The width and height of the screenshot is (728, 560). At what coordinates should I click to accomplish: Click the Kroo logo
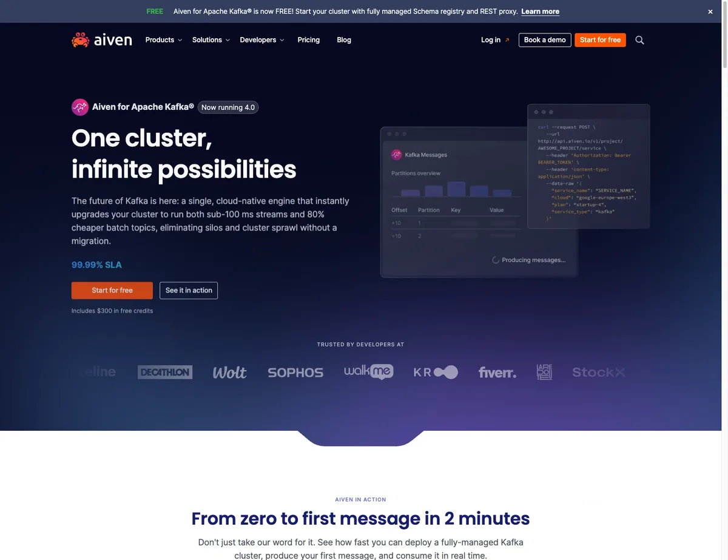pos(436,373)
